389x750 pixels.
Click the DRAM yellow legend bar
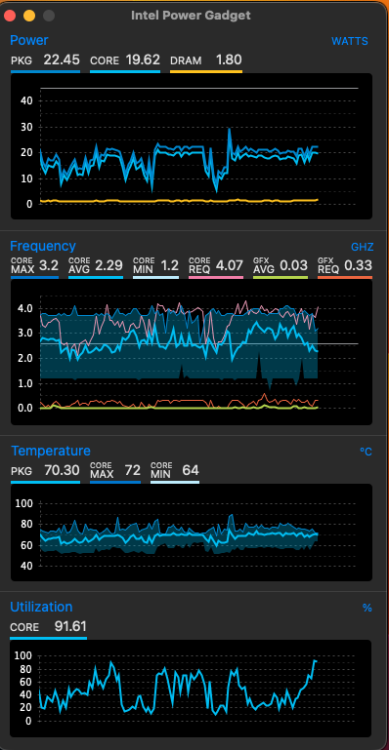click(206, 72)
